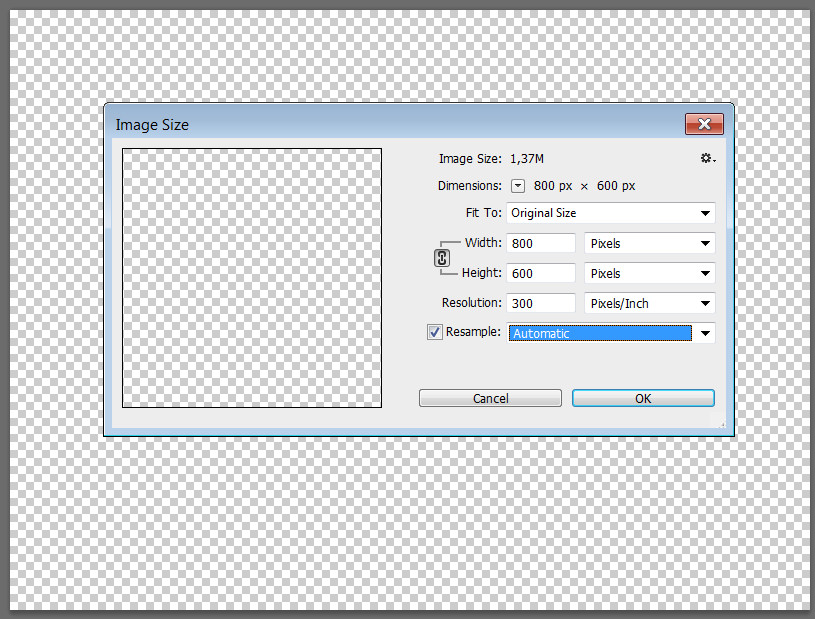The height and width of the screenshot is (619, 815).
Task: Confirm with the OK button
Action: (x=643, y=398)
